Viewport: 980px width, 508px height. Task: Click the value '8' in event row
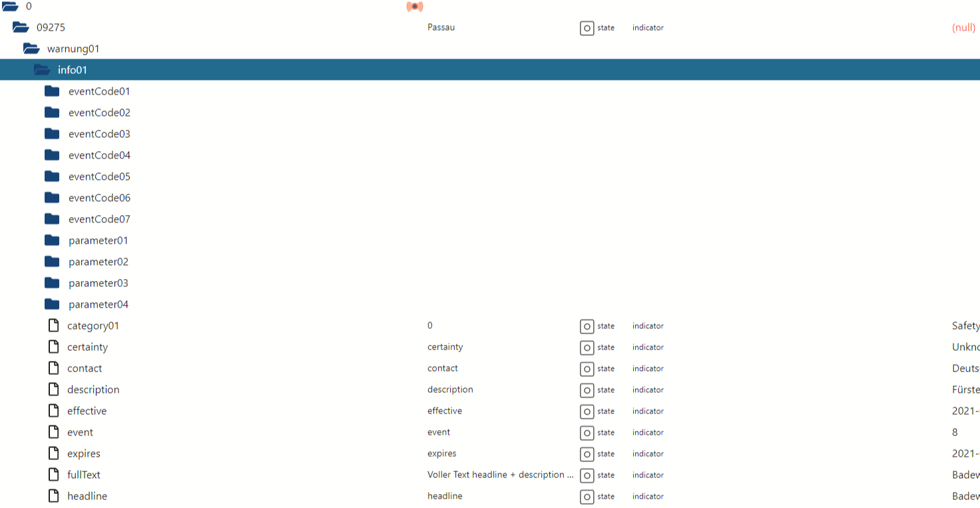click(955, 432)
